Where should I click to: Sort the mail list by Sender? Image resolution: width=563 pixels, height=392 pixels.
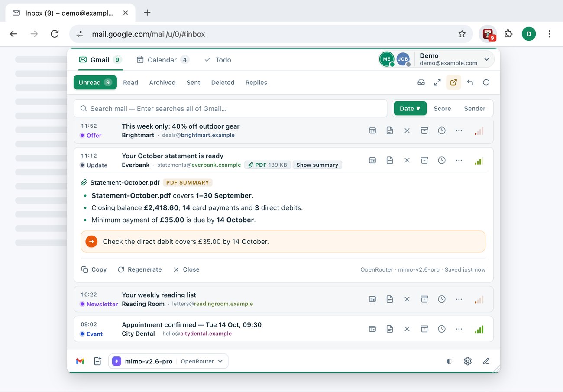point(475,109)
